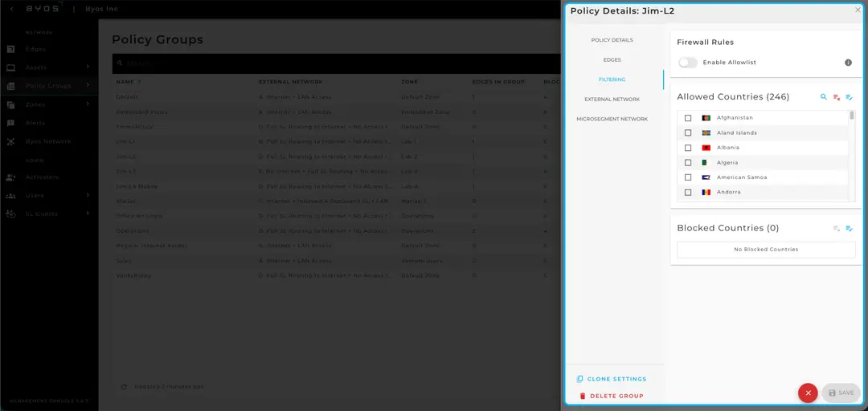The image size is (868, 411).
Task: Click the refresh icon beside Updated 2 minutes ago
Action: point(124,387)
